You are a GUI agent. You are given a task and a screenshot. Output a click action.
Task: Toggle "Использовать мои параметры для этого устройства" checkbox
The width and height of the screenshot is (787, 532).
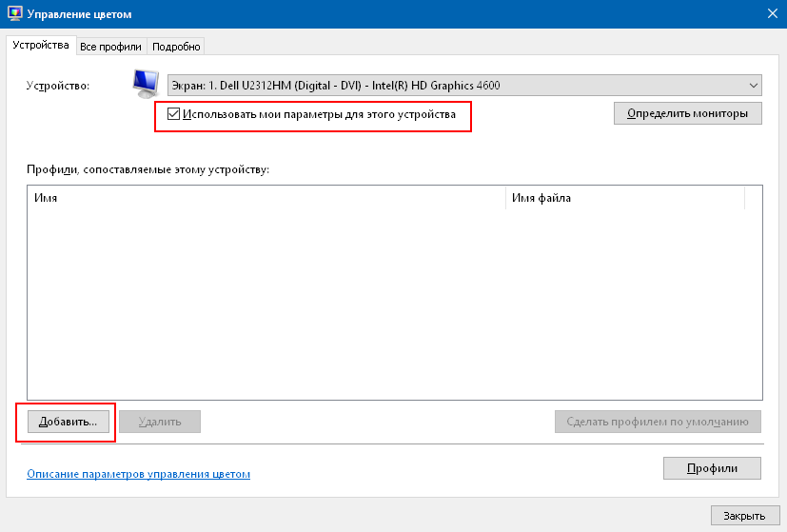(x=173, y=114)
